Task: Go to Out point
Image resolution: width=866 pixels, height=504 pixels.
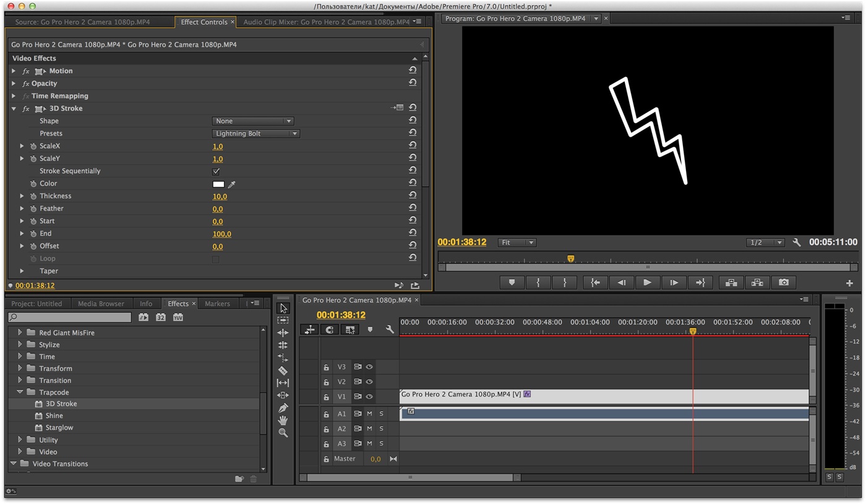Action: 700,283
